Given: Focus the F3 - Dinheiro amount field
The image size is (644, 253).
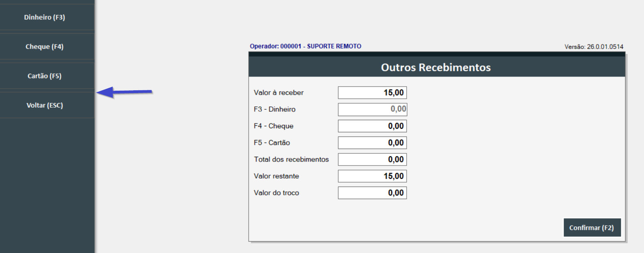Looking at the screenshot, I should tap(372, 109).
